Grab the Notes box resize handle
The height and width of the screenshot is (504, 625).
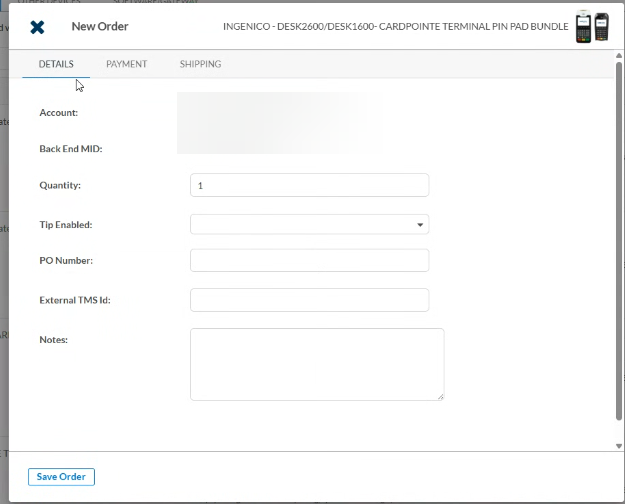[x=440, y=397]
